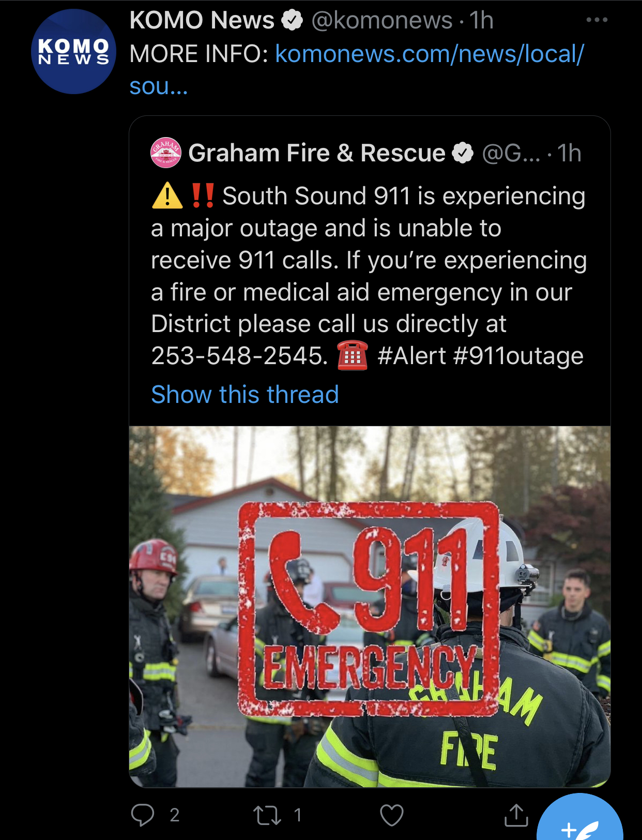The height and width of the screenshot is (840, 642).
Task: Open the quoted tweet text body
Action: [x=369, y=276]
